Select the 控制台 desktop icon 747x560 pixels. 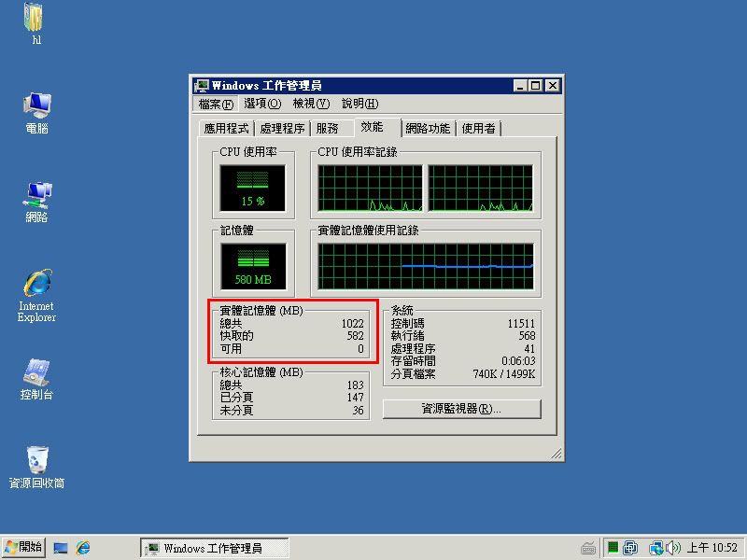tap(36, 380)
